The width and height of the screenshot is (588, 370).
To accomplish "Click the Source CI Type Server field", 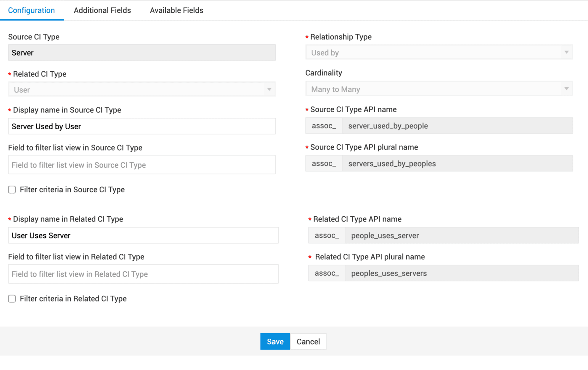I will (x=142, y=53).
